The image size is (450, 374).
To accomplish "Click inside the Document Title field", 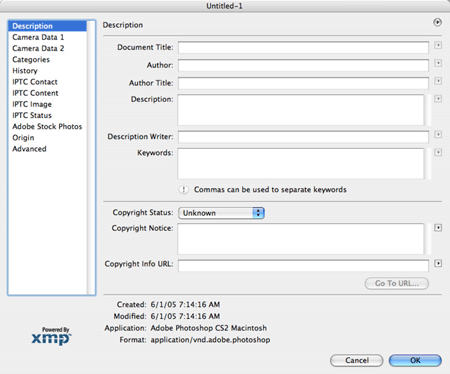I will (303, 48).
